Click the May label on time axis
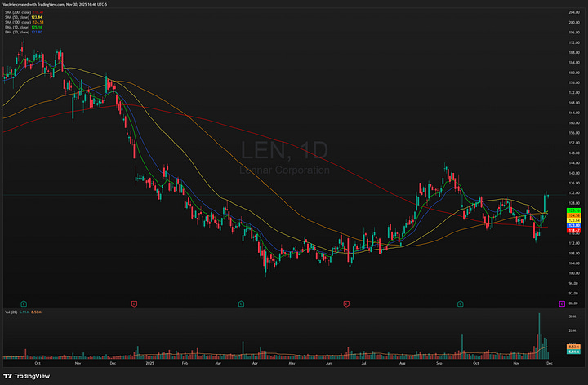Screen dimensions: 588x385 292,363
